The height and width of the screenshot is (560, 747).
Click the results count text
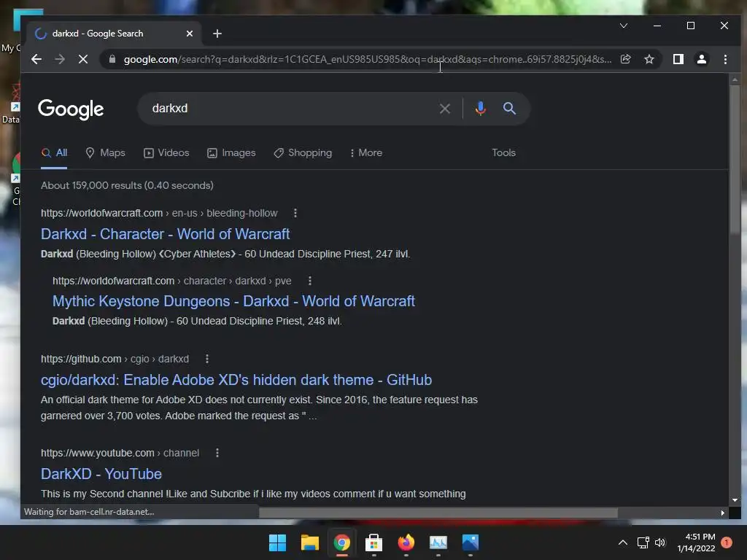pos(127,185)
